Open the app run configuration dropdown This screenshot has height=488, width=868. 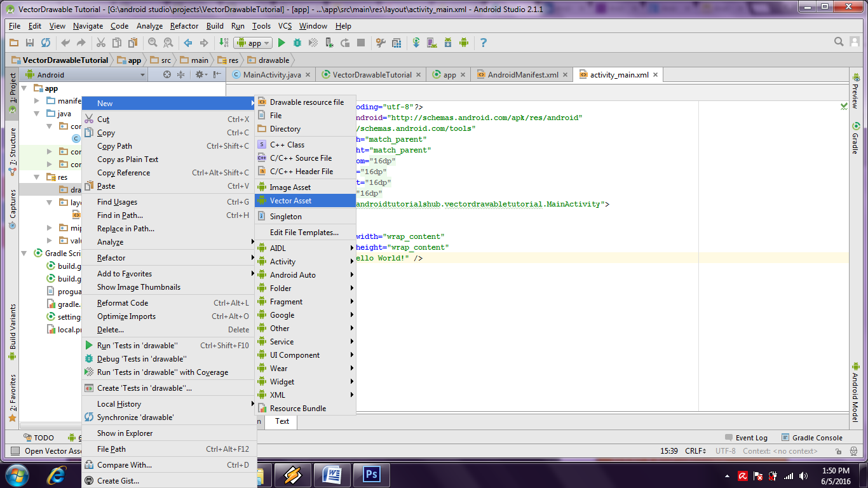pos(253,43)
